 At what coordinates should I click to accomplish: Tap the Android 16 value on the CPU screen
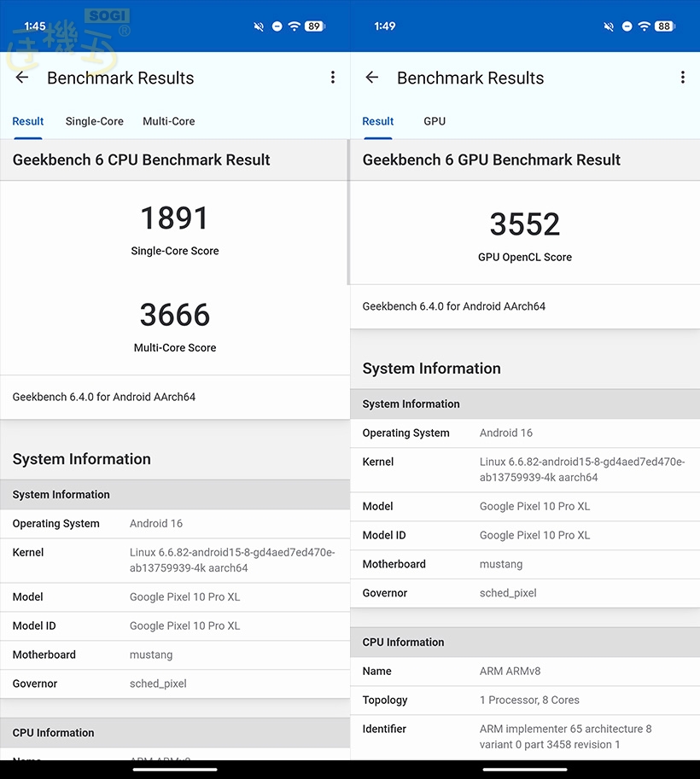coord(156,524)
